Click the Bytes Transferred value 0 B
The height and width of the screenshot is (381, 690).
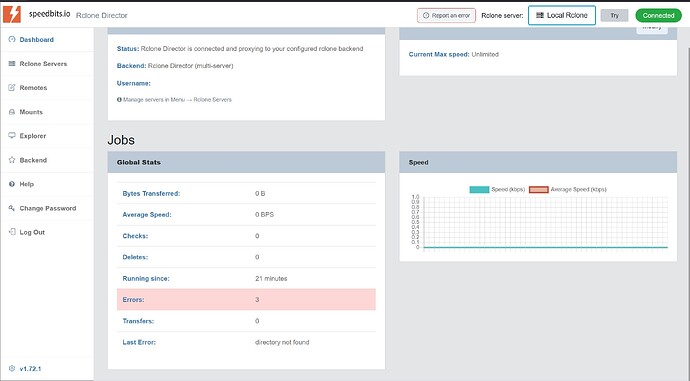point(260,194)
